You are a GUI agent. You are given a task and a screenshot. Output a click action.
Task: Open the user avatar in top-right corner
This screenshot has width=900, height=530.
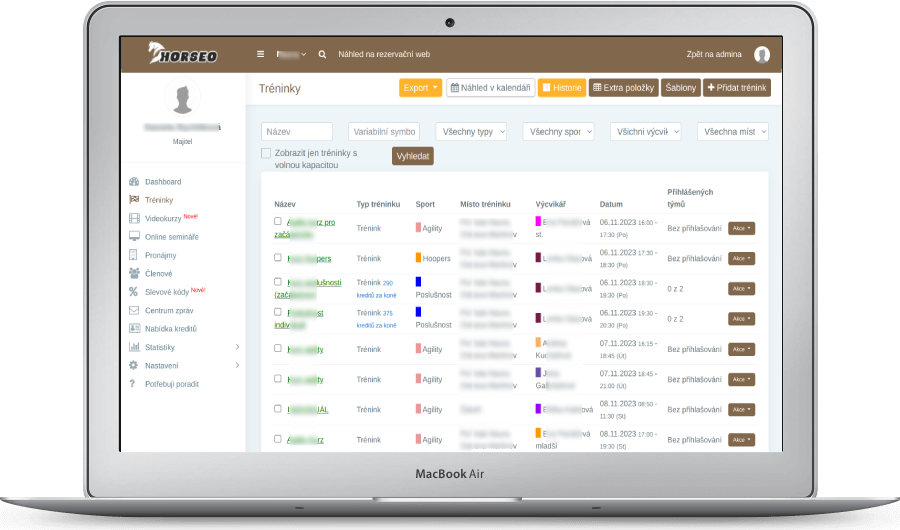point(762,55)
